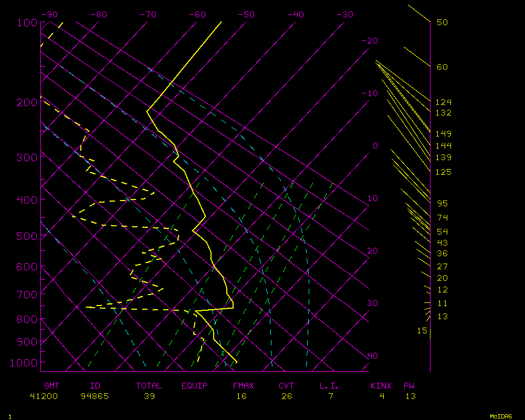525x420 pixels.
Task: Click the L.I. lifted index header
Action: (329, 386)
